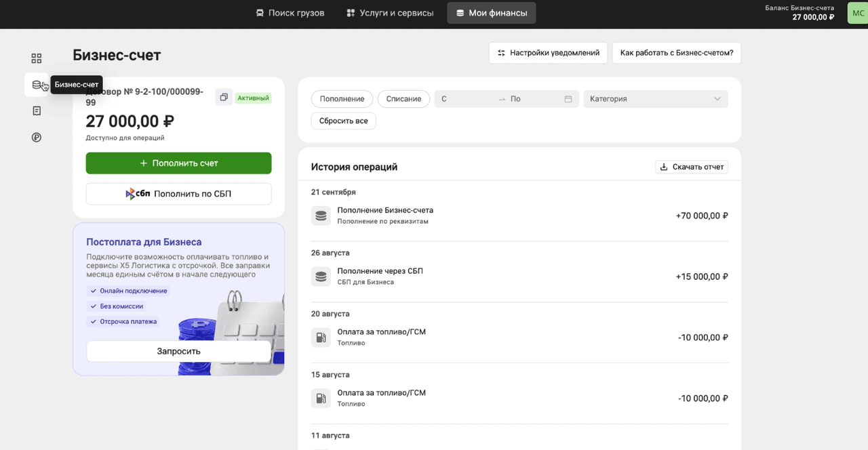Click the +15 000,00 ₽ amount
Viewport: 868px width, 450px height.
[x=702, y=277]
